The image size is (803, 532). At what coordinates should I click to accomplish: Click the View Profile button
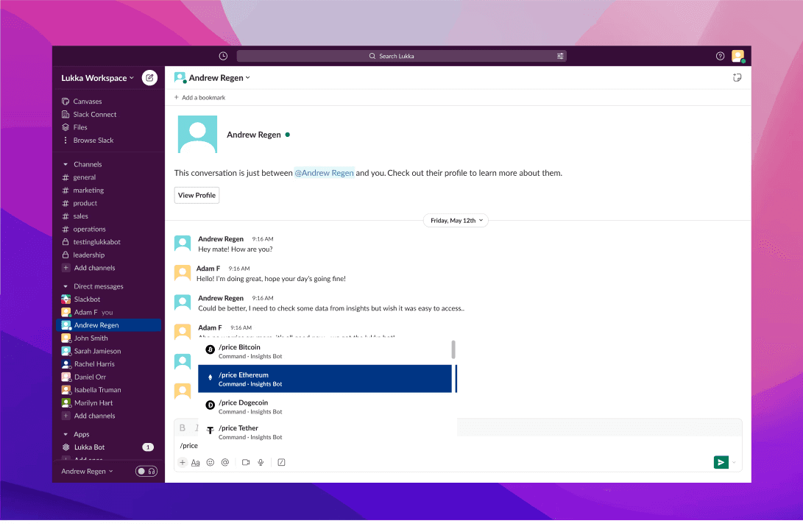click(x=197, y=195)
